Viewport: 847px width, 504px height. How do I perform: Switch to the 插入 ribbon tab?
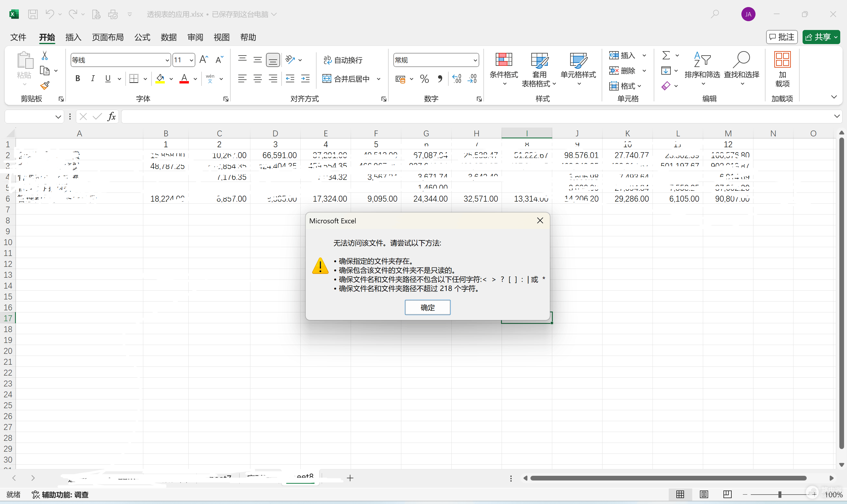click(x=73, y=37)
